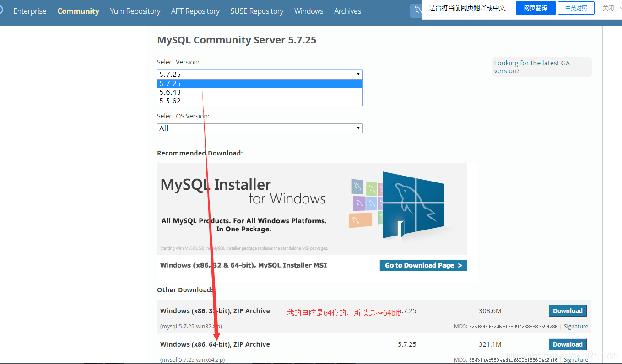Screen dimensions: 622x364
Task: Download the 64-bit ZIP Archive
Action: (568, 344)
